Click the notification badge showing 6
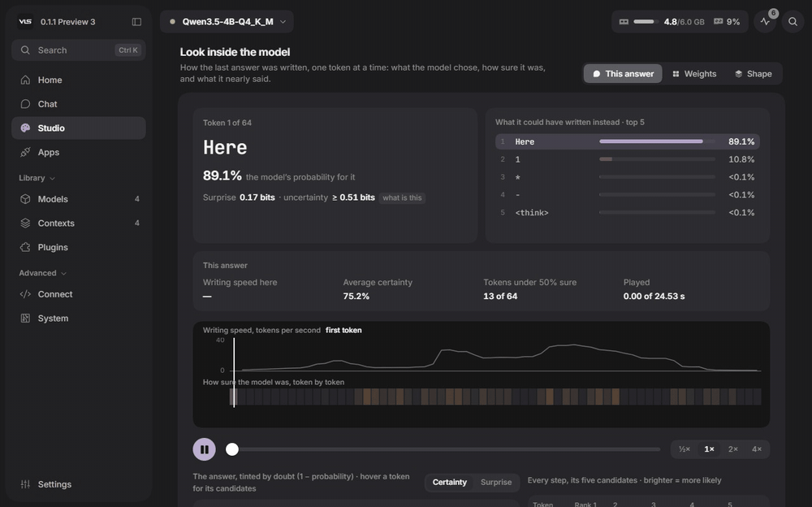Image resolution: width=812 pixels, height=507 pixels. pos(773,14)
